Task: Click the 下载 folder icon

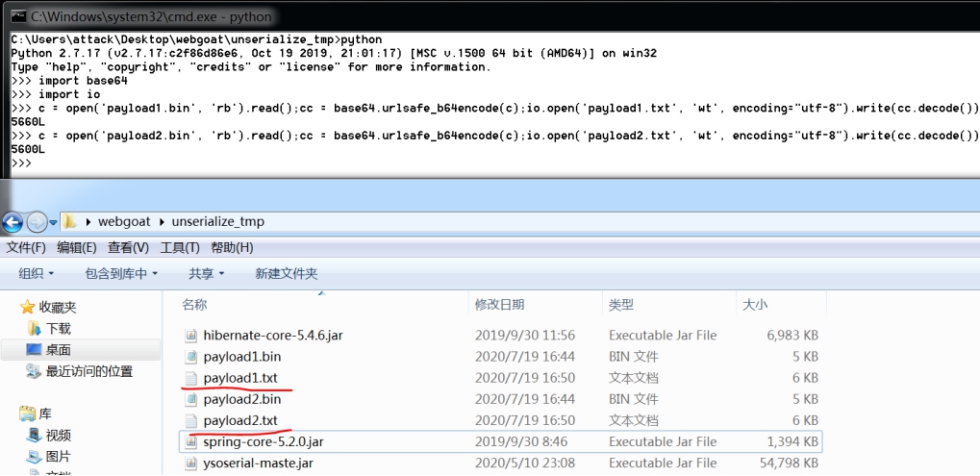Action: pyautogui.click(x=35, y=329)
